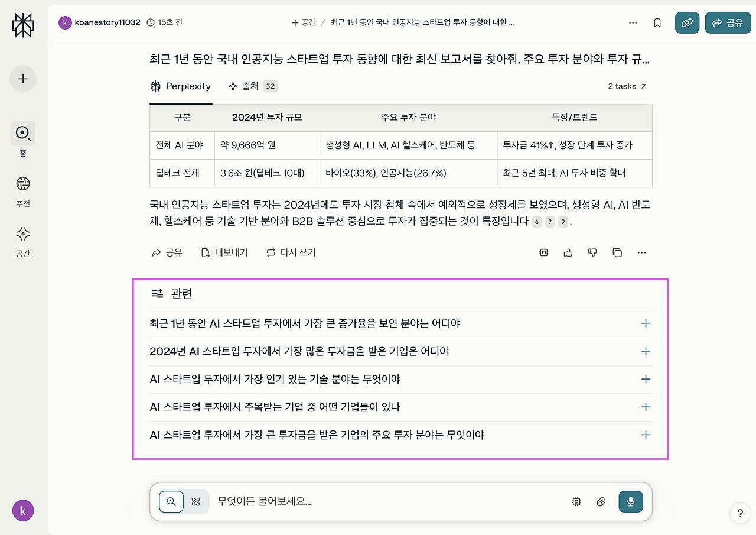Expand the first related question with its plus
Viewport: 756px width, 535px height.
[x=646, y=323]
